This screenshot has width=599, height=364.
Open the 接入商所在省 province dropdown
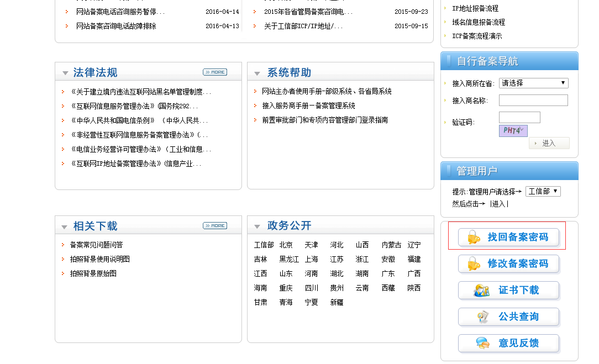[x=533, y=83]
